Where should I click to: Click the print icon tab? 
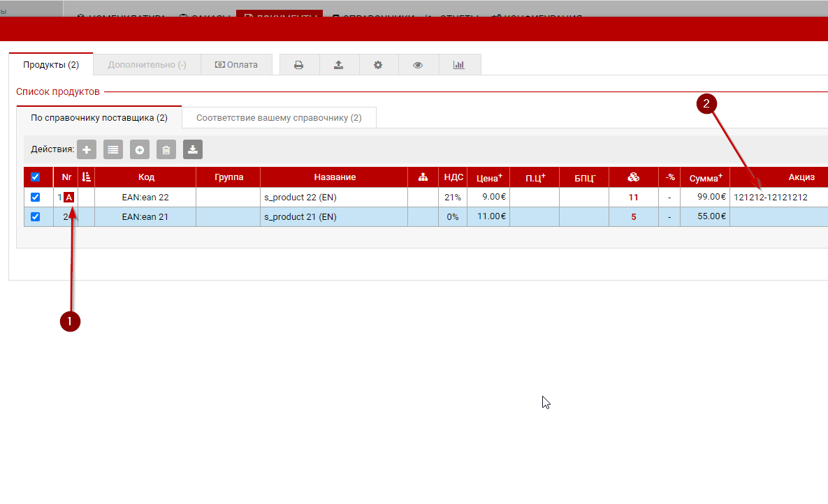pos(299,65)
